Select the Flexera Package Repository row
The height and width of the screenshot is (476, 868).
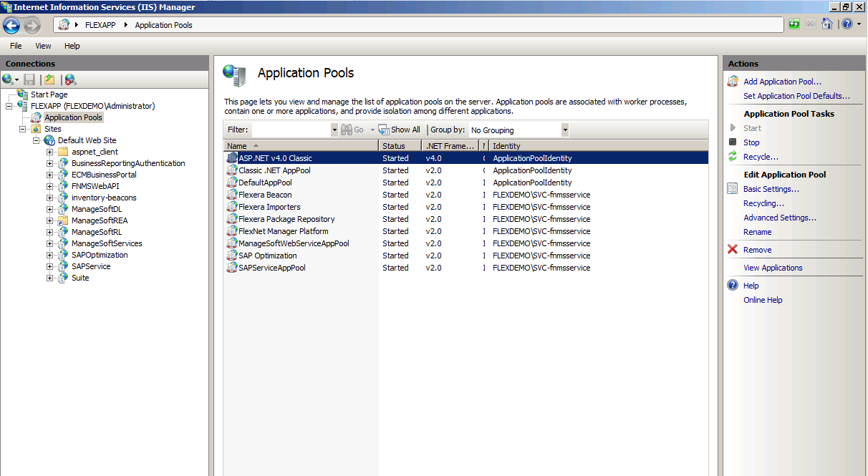[466, 219]
